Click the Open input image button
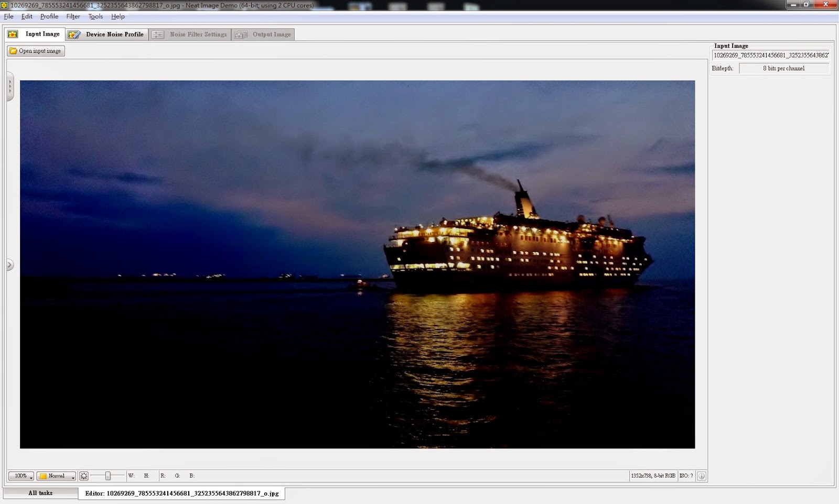Screen dimensions: 839x504 pyautogui.click(x=36, y=51)
